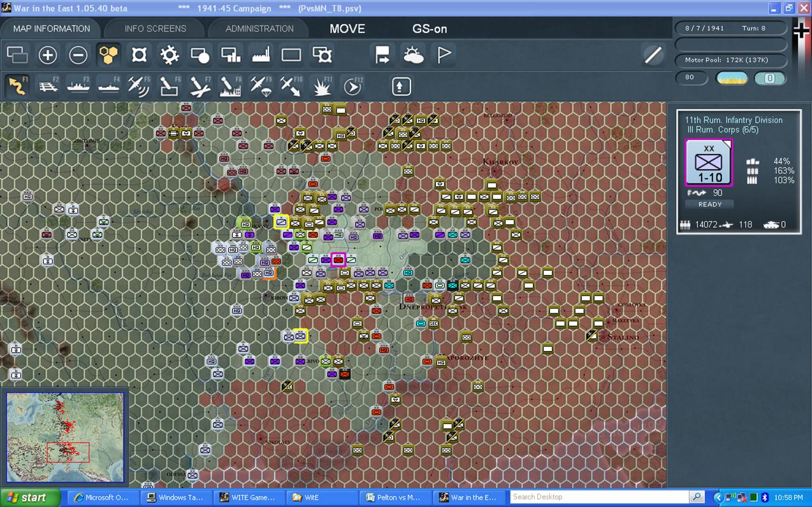
Task: Click the Search Desktop input field
Action: click(x=599, y=497)
